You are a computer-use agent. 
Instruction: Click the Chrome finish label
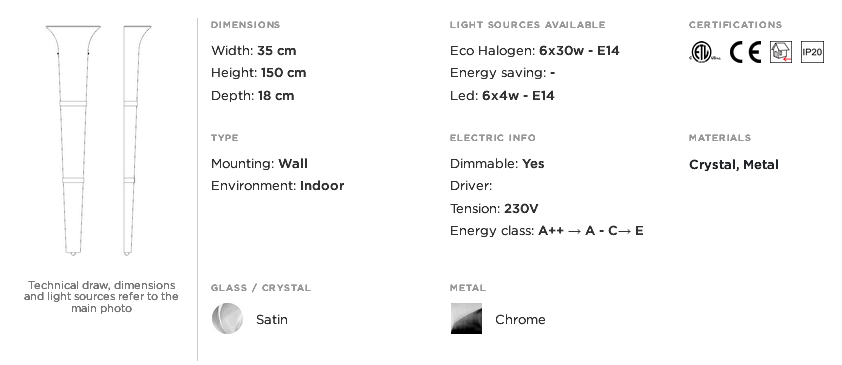pos(520,319)
